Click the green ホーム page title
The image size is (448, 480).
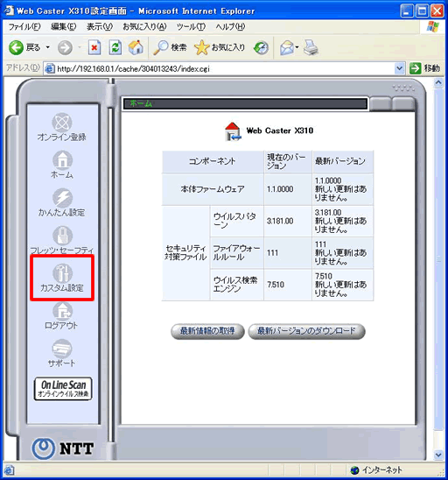[x=141, y=103]
